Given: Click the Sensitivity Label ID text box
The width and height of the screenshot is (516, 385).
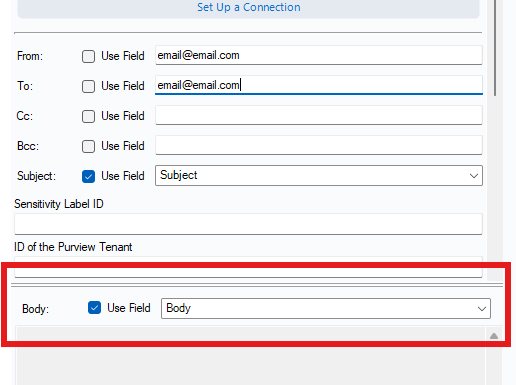Looking at the screenshot, I should coord(248,224).
